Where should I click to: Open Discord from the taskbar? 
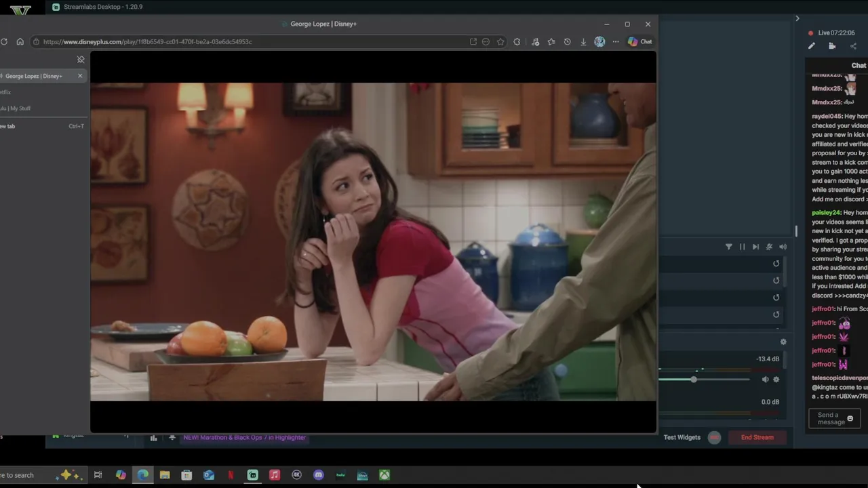[x=319, y=475]
